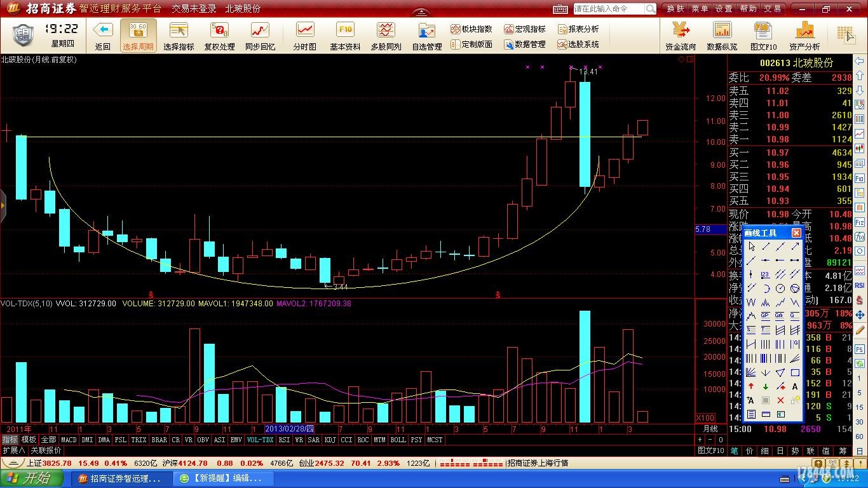Click 换肤 to change skin
868x488 pixels.
tap(675, 9)
